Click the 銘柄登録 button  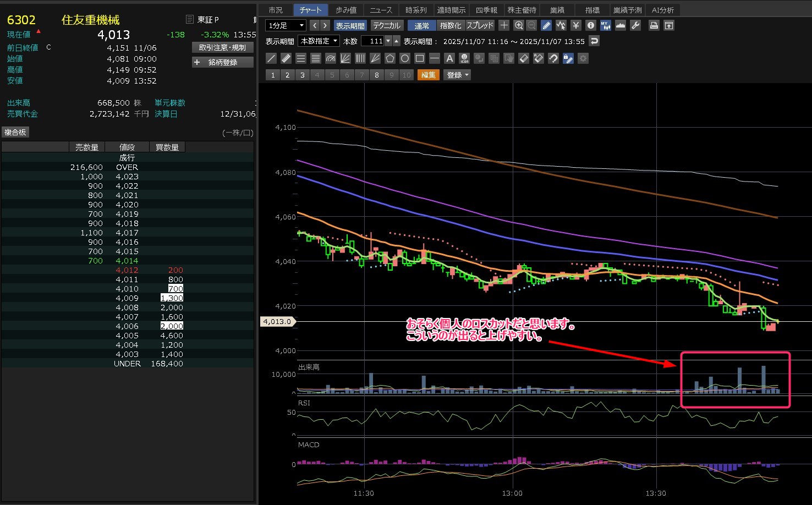click(222, 62)
